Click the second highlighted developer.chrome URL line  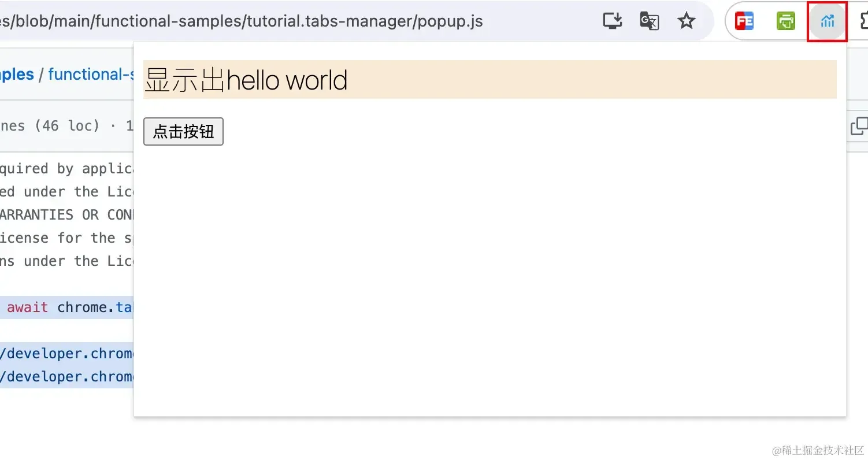click(x=67, y=376)
